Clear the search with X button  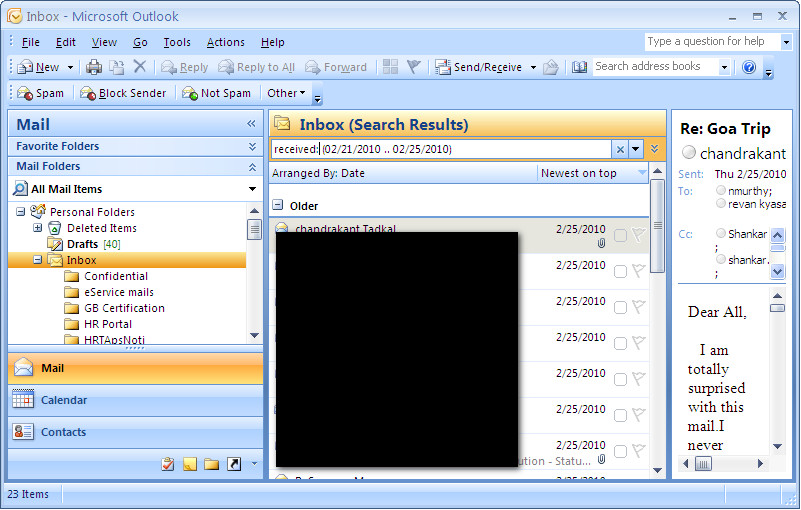tap(620, 149)
